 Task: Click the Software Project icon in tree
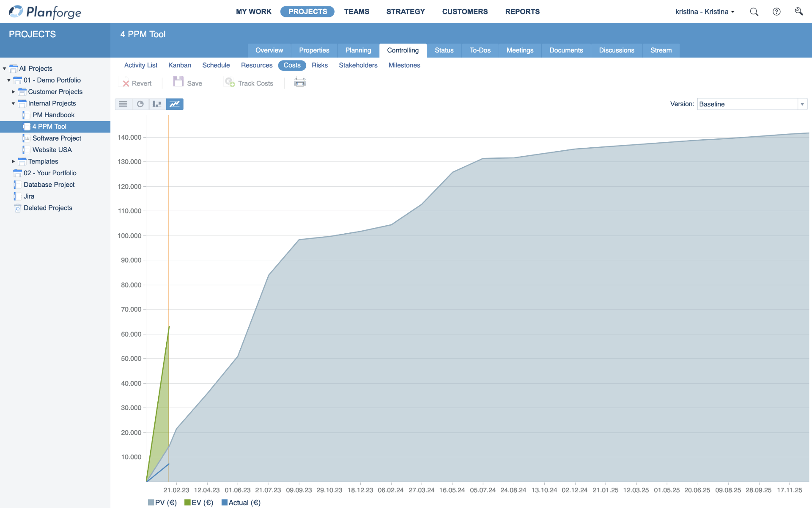click(26, 138)
